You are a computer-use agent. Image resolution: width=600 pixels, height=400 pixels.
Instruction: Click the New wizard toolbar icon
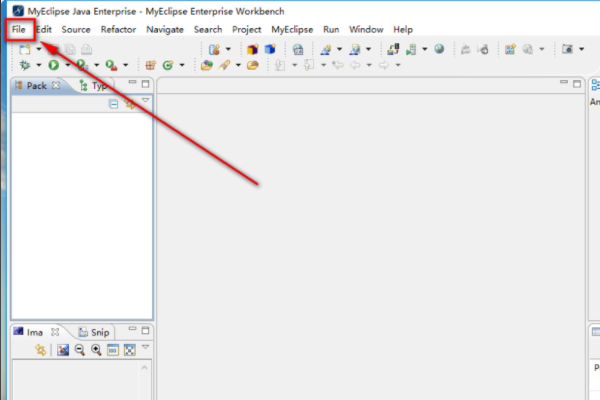[25, 49]
